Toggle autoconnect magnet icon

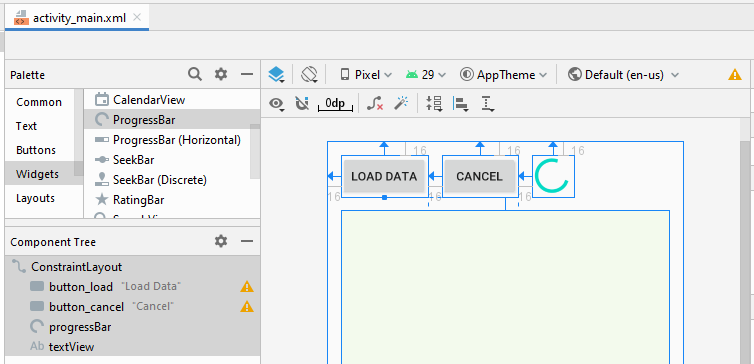(302, 103)
